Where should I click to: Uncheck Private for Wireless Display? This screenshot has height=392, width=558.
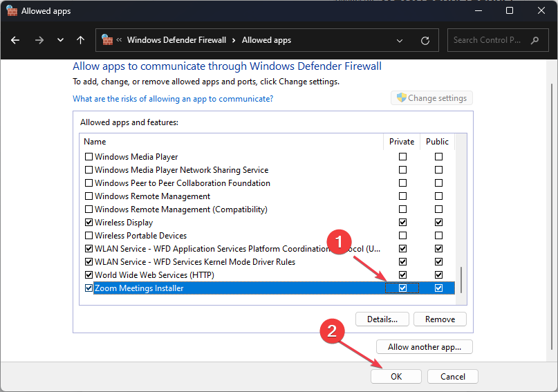click(x=402, y=223)
